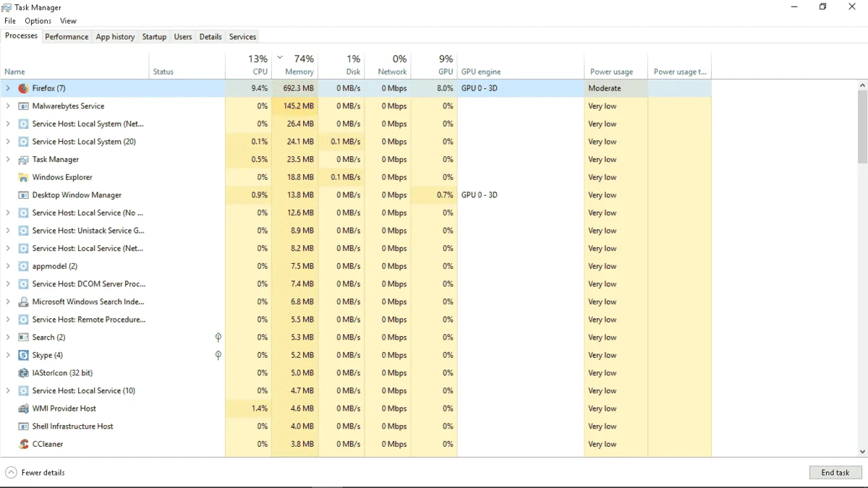Sort by the Disk column header
Viewport: 868px width, 488px height.
341,66
